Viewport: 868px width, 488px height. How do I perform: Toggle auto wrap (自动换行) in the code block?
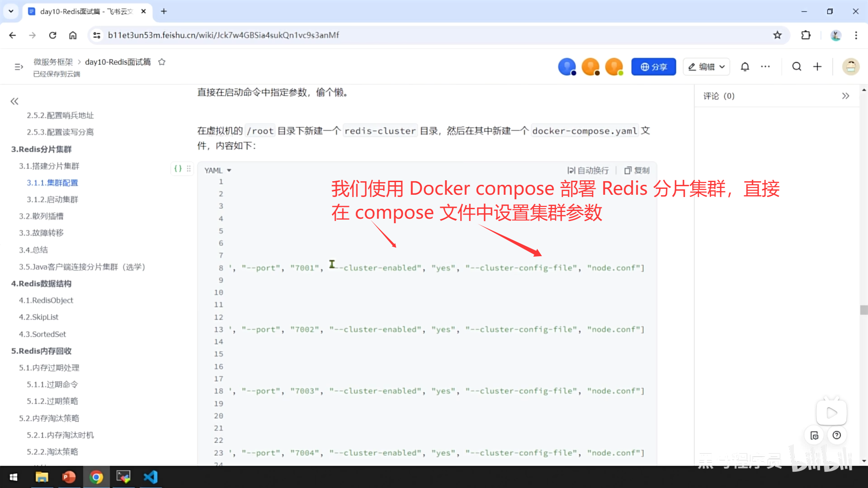point(588,170)
